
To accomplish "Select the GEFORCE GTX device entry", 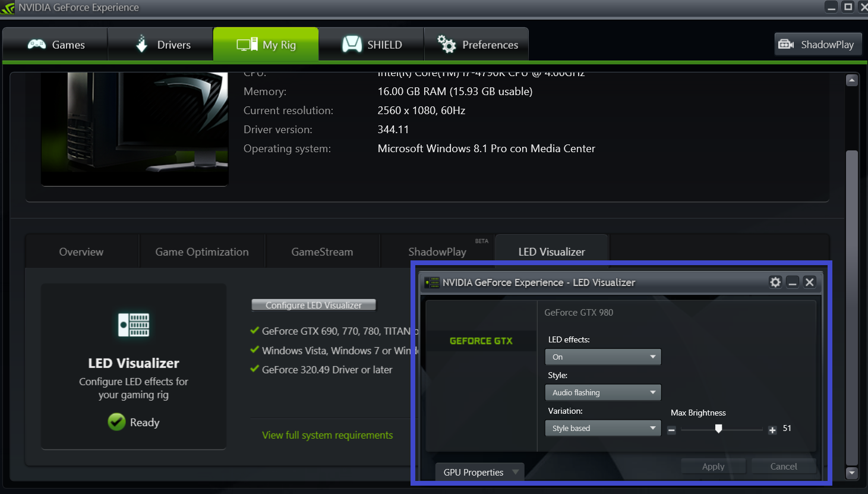I will pyautogui.click(x=481, y=341).
